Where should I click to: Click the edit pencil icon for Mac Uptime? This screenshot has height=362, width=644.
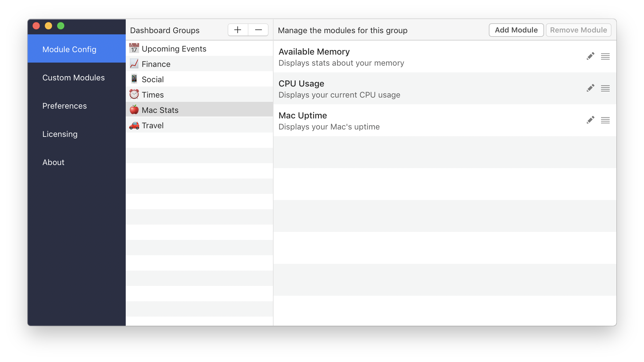tap(590, 120)
